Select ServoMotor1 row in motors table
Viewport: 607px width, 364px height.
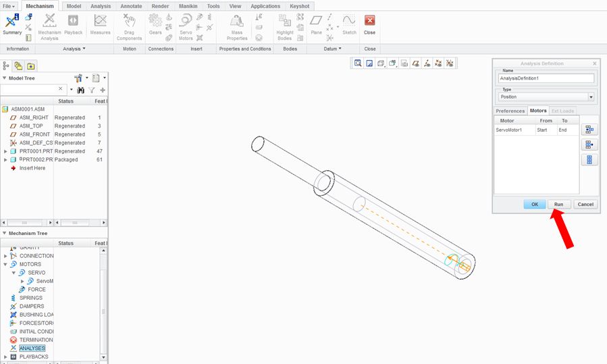[x=536, y=130]
